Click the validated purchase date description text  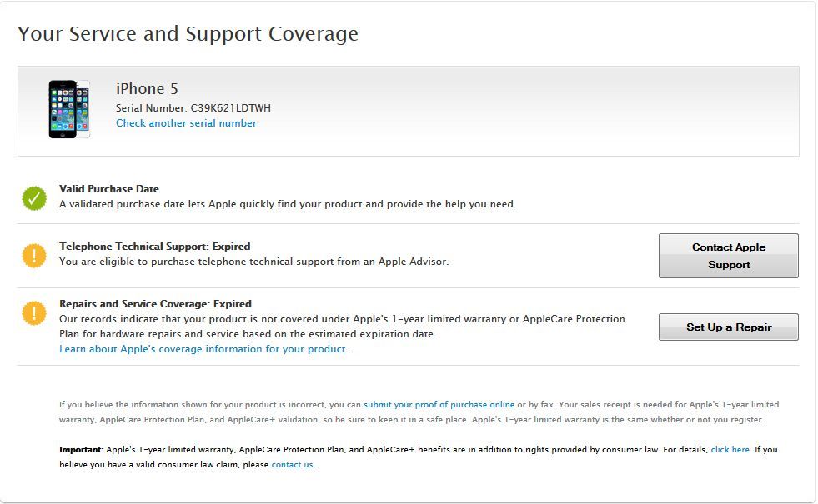288,204
